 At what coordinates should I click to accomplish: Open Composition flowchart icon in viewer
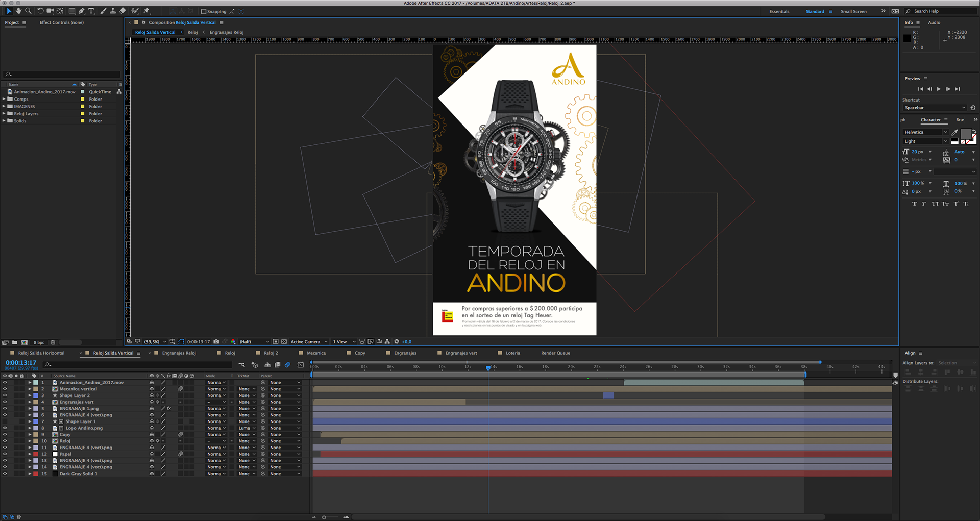coord(387,342)
